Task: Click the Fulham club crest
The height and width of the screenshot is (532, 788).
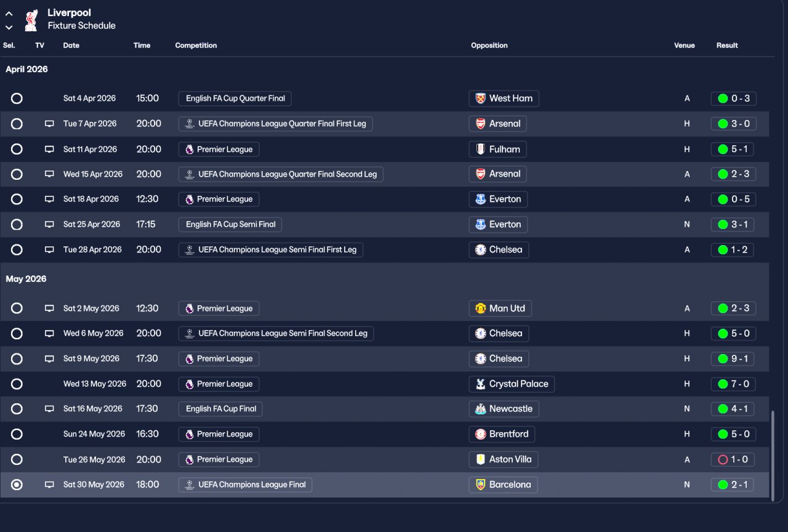Action: (x=481, y=149)
